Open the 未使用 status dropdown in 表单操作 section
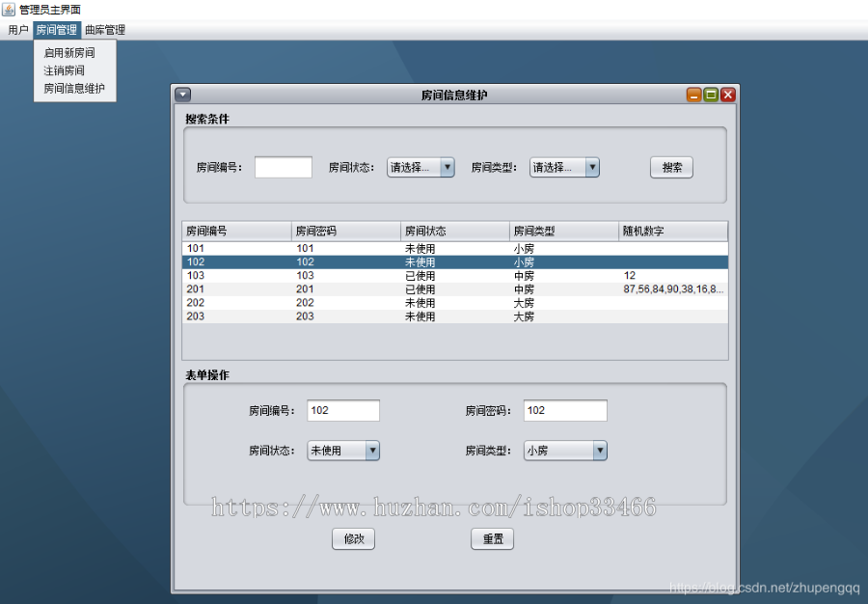The image size is (868, 604). pos(372,451)
